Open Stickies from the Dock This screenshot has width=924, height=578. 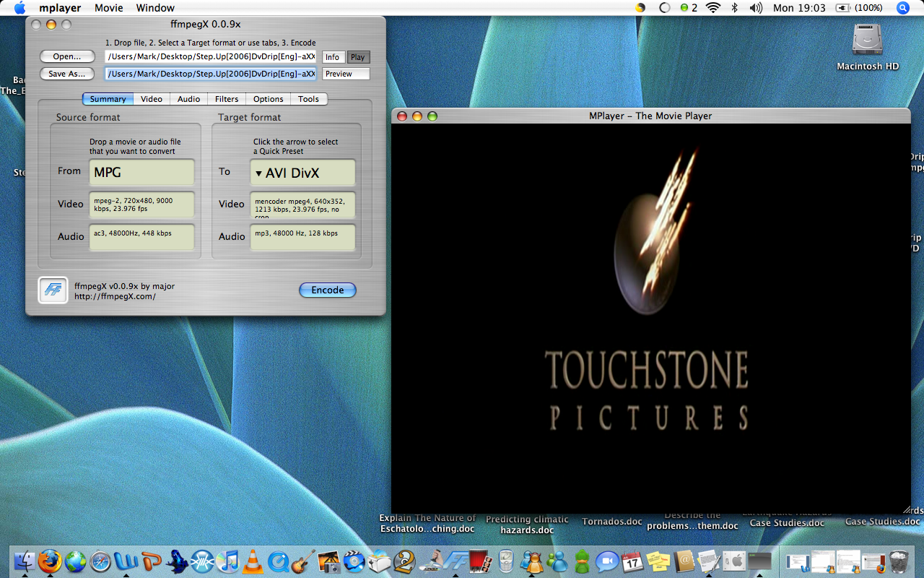pyautogui.click(x=658, y=561)
